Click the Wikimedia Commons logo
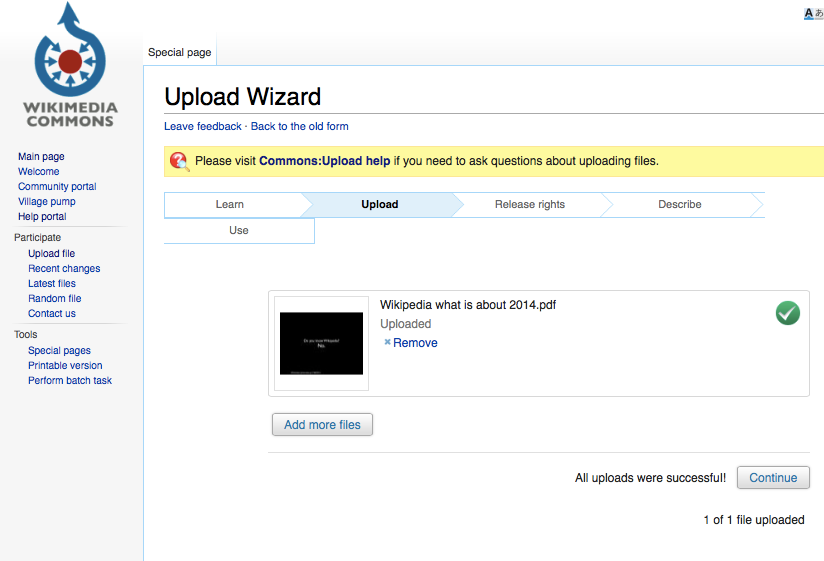This screenshot has height=561, width=824. pos(70,65)
